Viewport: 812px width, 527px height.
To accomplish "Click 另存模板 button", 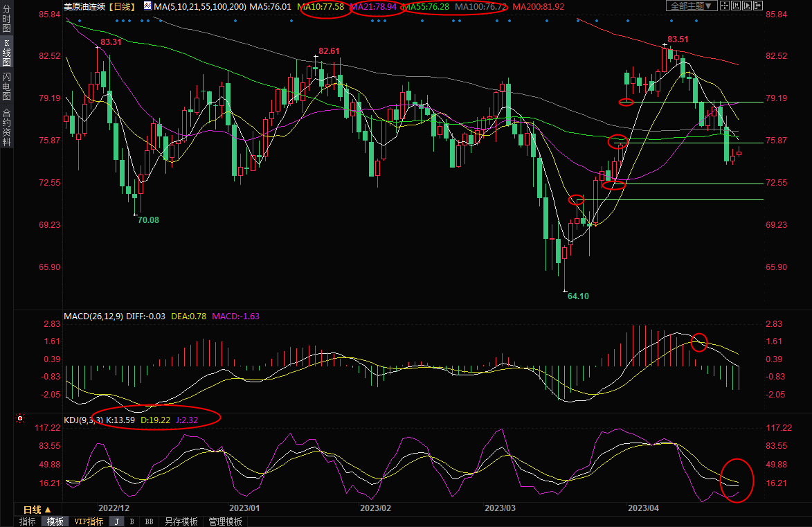I will click(181, 521).
